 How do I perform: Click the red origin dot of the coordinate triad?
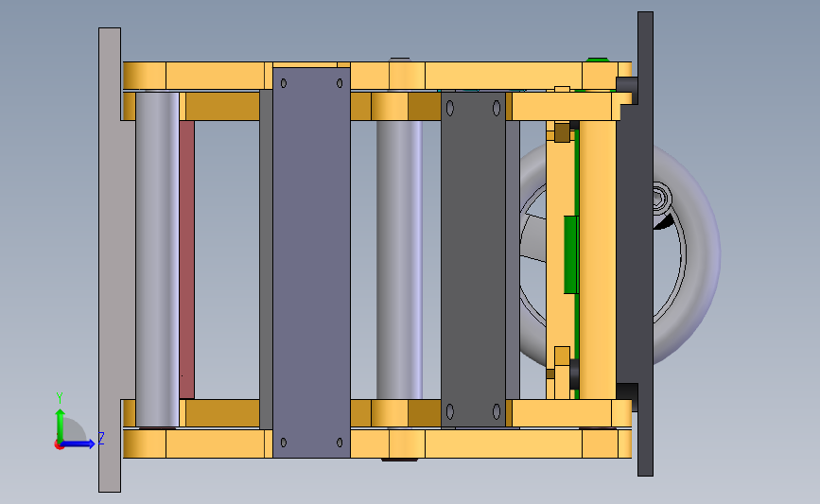59,445
